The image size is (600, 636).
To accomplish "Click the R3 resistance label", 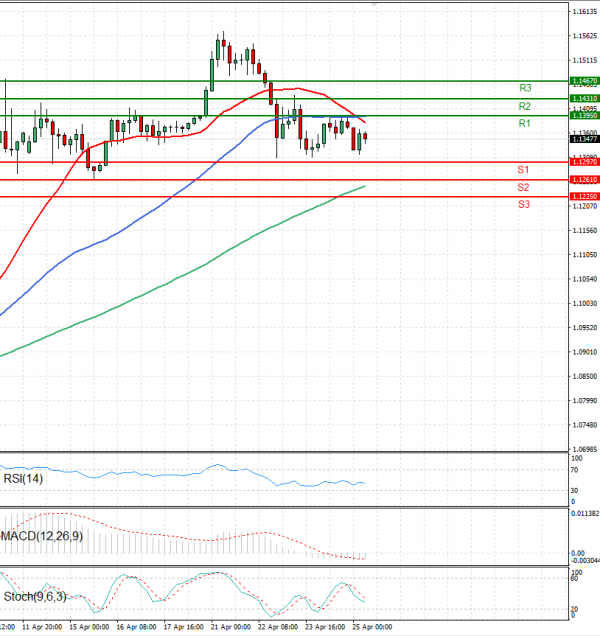I will (x=525, y=88).
